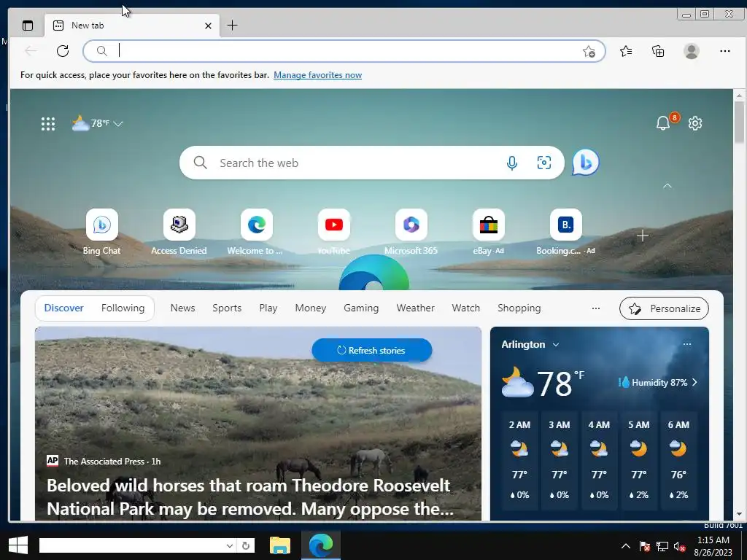Open the News category tab
Image resolution: width=747 pixels, height=560 pixels.
183,308
